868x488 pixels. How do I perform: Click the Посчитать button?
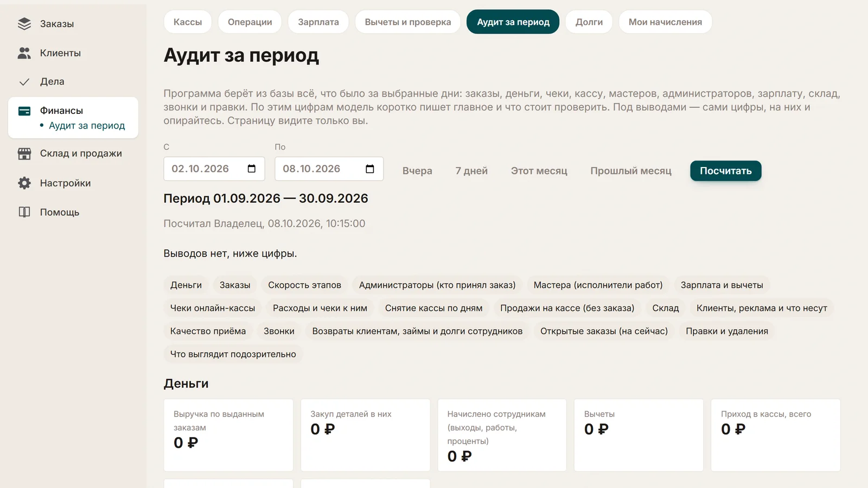726,171
